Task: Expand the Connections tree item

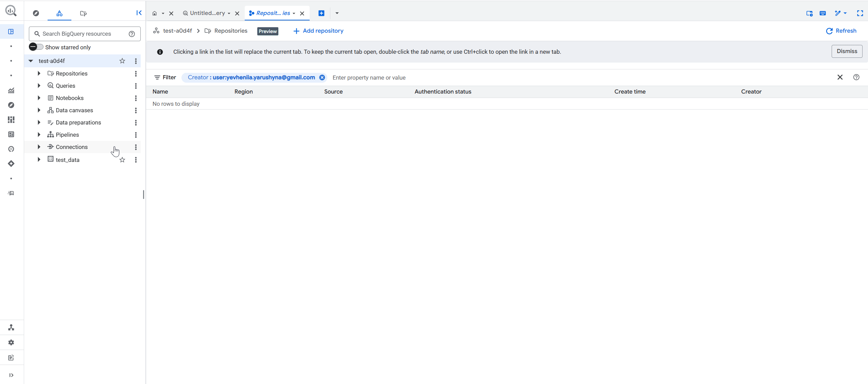Action: 39,147
